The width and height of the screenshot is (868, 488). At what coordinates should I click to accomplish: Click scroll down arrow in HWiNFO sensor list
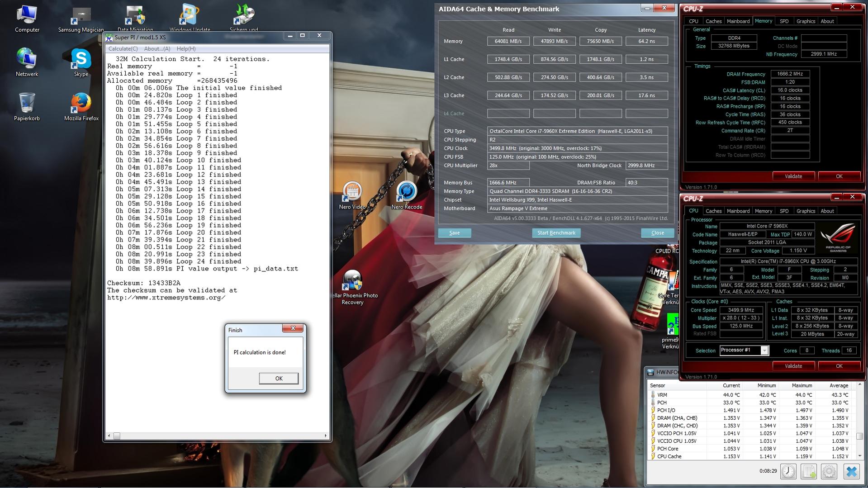coord(859,456)
